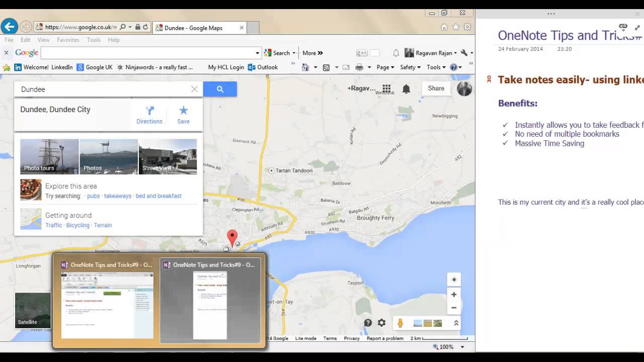Zoom out with the map minus button
This screenshot has width=644, height=362.
click(454, 307)
